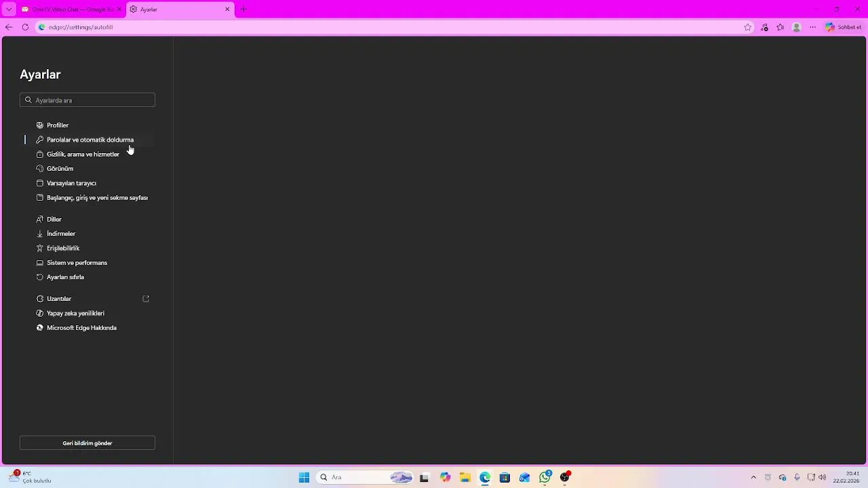Screen dimensions: 868x488
Task: Open the weather widget Çok bulutlu
Action: (x=30, y=477)
